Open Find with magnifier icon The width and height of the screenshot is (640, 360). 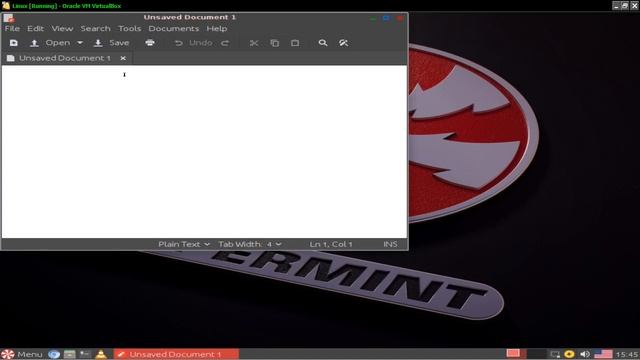(323, 43)
